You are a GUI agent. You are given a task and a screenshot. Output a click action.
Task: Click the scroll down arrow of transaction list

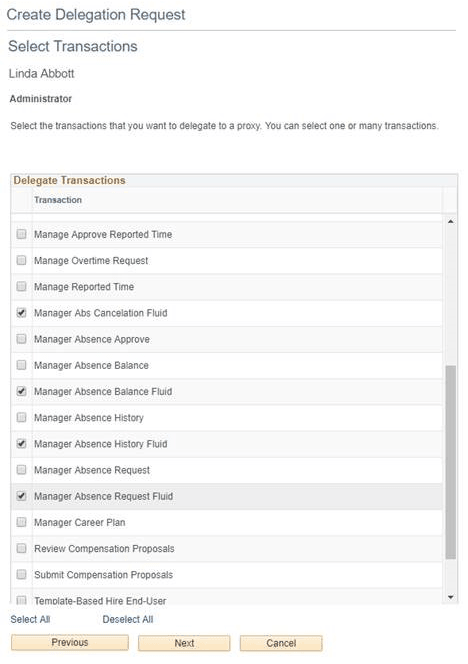click(x=451, y=597)
